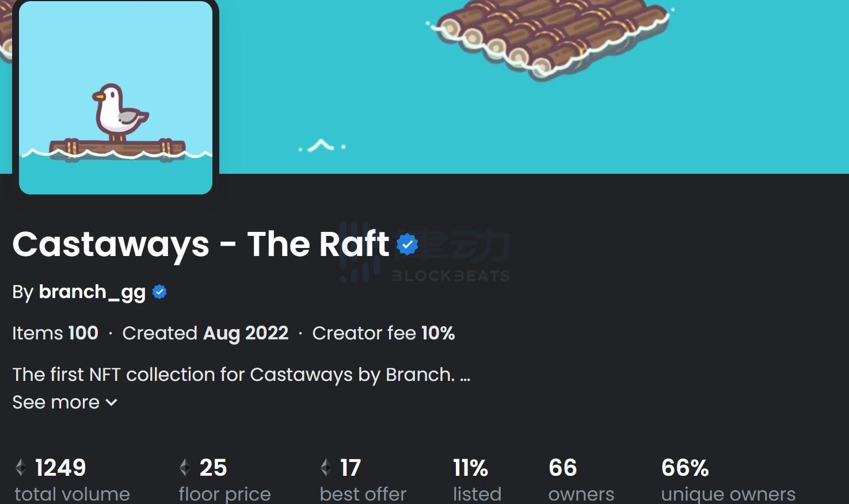Image resolution: width=849 pixels, height=504 pixels.
Task: Click the Ethereum icon by best offer
Action: coord(326,467)
